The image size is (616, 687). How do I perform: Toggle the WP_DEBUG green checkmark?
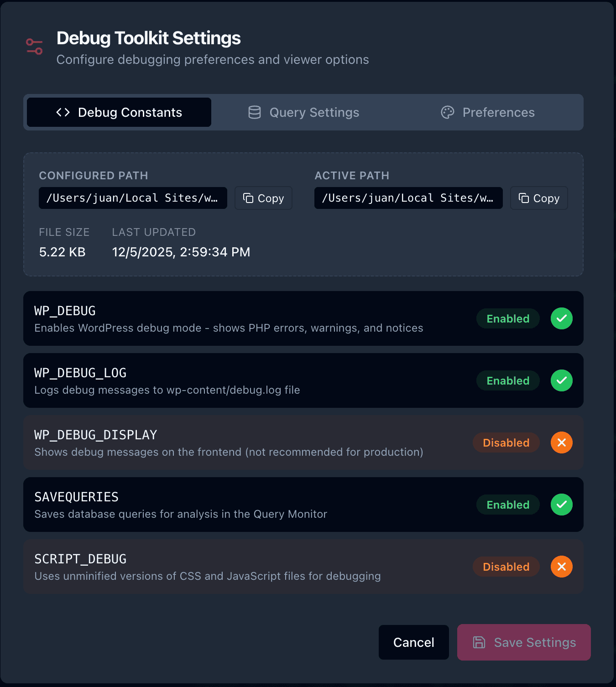coord(562,318)
